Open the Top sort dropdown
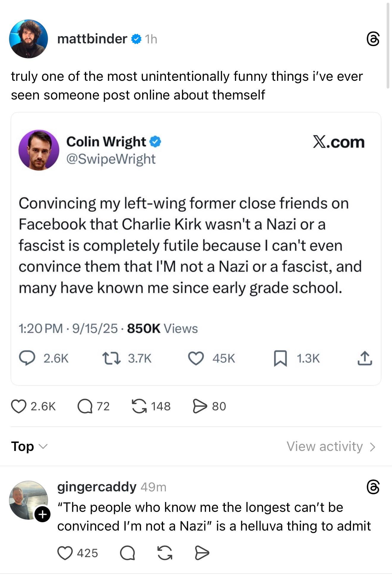Screen dimensions: 392x576 29,446
